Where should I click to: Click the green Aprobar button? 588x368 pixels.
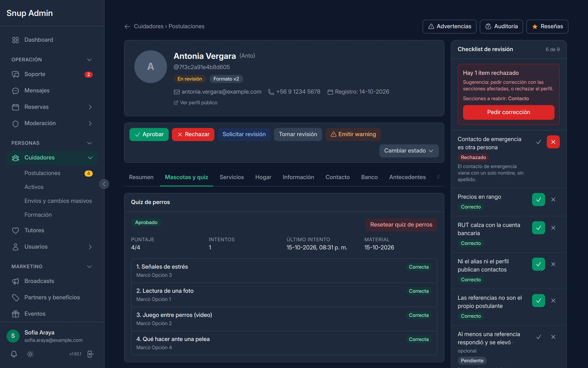tap(149, 134)
